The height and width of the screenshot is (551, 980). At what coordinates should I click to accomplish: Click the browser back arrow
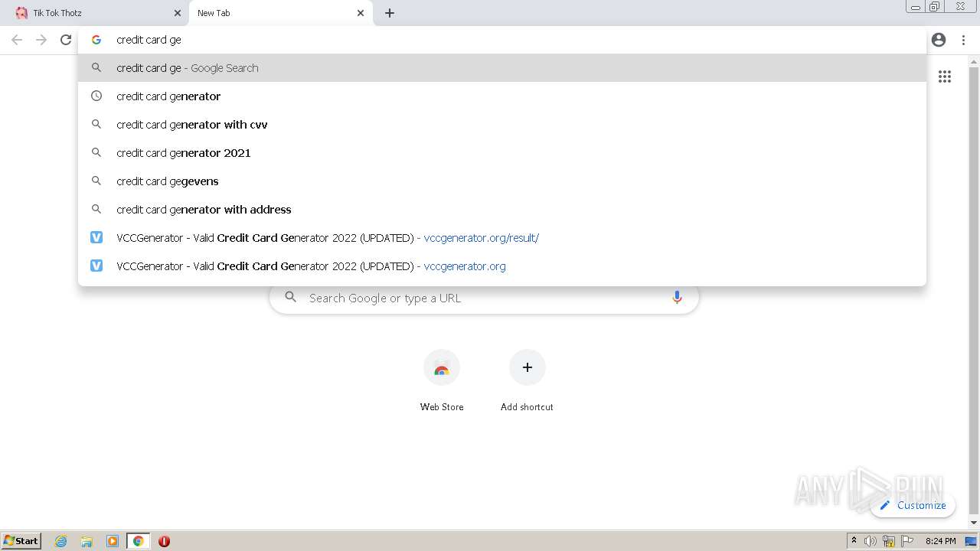click(x=17, y=40)
